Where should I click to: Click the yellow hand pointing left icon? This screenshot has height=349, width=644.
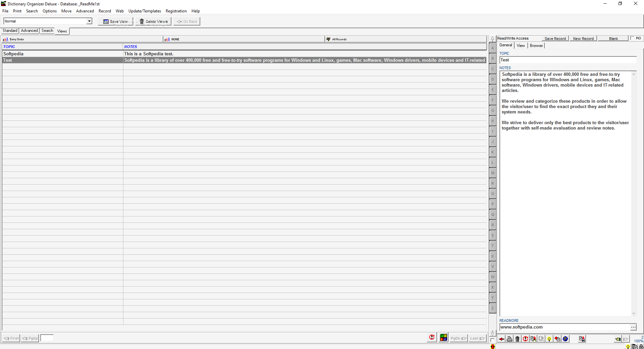618,339
